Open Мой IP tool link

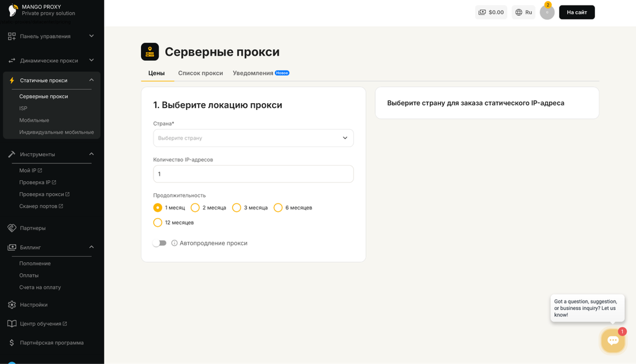point(27,170)
